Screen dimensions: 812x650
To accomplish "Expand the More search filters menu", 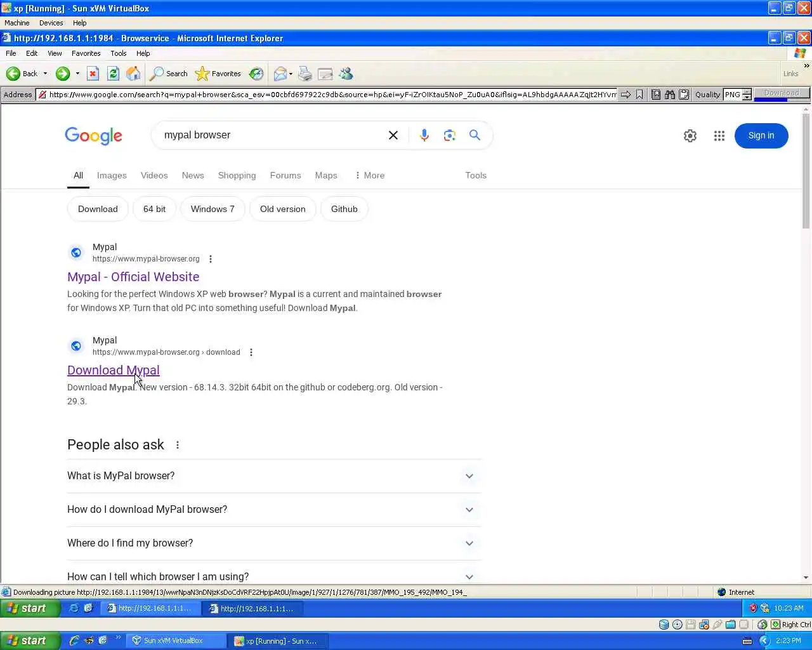I will (x=369, y=175).
